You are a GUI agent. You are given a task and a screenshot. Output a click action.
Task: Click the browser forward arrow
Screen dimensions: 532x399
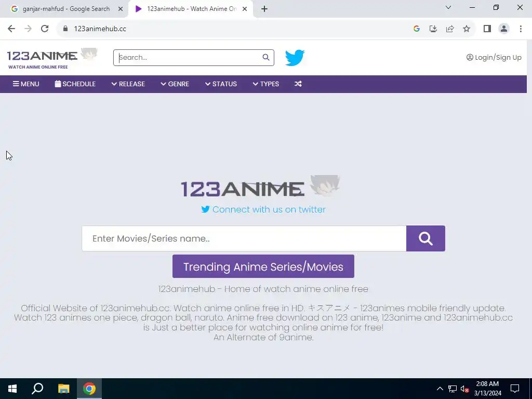click(28, 29)
